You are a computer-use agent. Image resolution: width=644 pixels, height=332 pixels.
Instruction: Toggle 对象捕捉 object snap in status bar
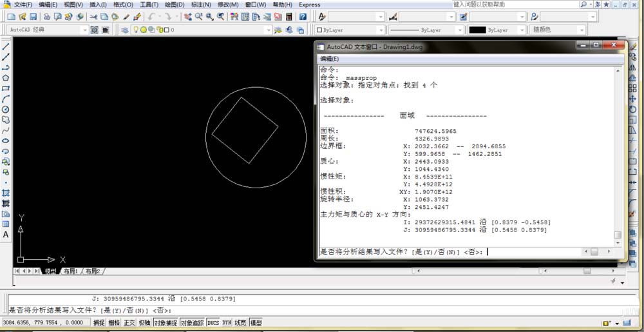tap(166, 323)
